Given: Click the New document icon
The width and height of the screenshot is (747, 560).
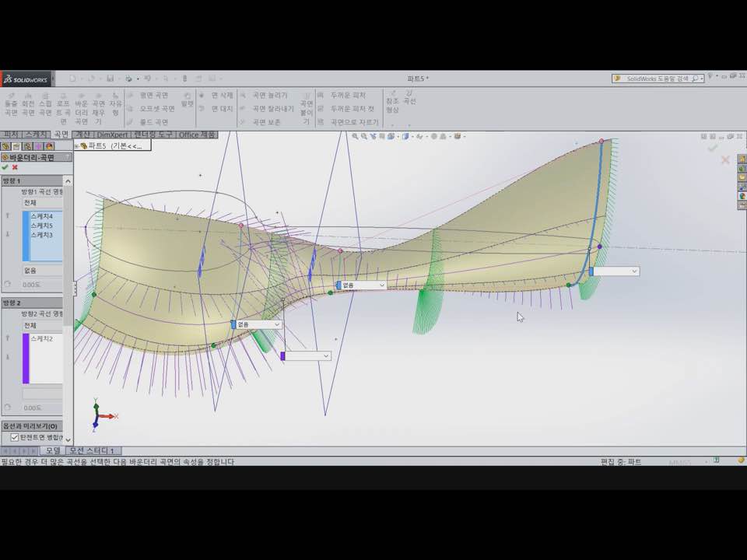Looking at the screenshot, I should coord(72,78).
